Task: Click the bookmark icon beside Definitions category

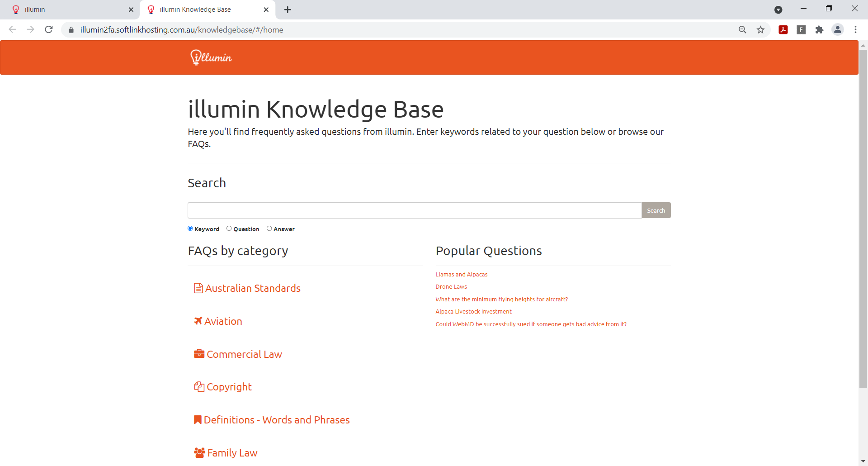Action: pyautogui.click(x=197, y=419)
